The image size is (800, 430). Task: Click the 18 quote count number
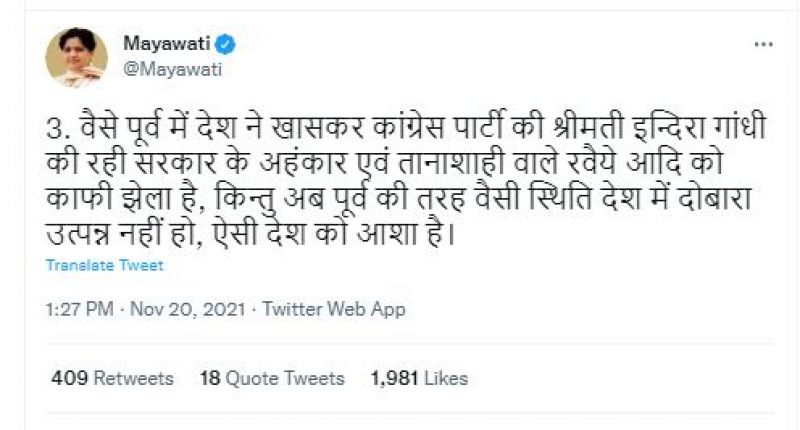(x=209, y=378)
